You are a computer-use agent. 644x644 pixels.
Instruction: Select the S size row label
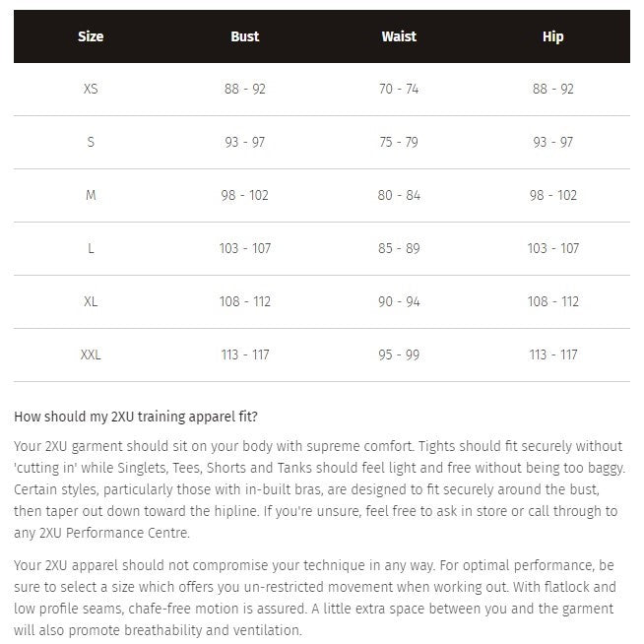(x=91, y=142)
